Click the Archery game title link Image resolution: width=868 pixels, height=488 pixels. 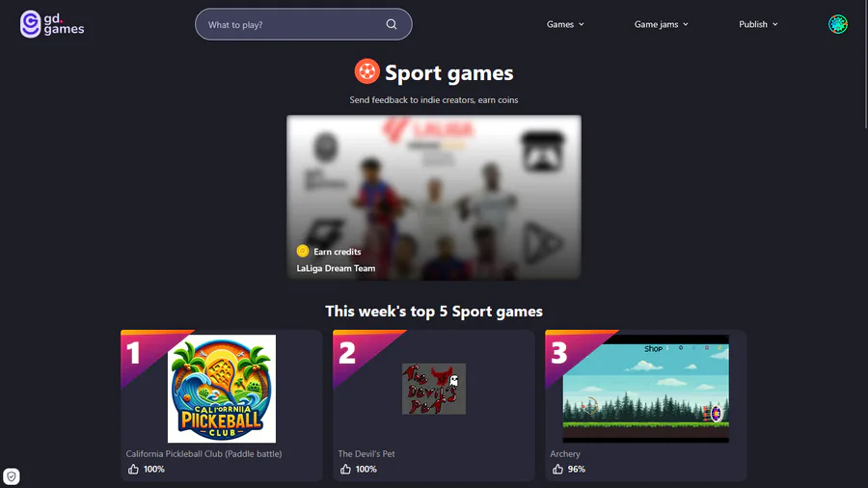tap(564, 453)
